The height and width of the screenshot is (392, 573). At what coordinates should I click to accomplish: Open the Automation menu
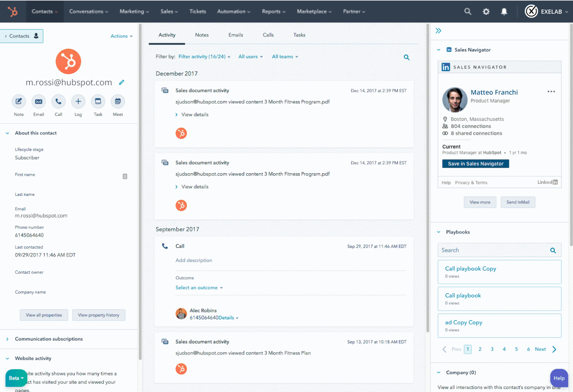(x=234, y=11)
